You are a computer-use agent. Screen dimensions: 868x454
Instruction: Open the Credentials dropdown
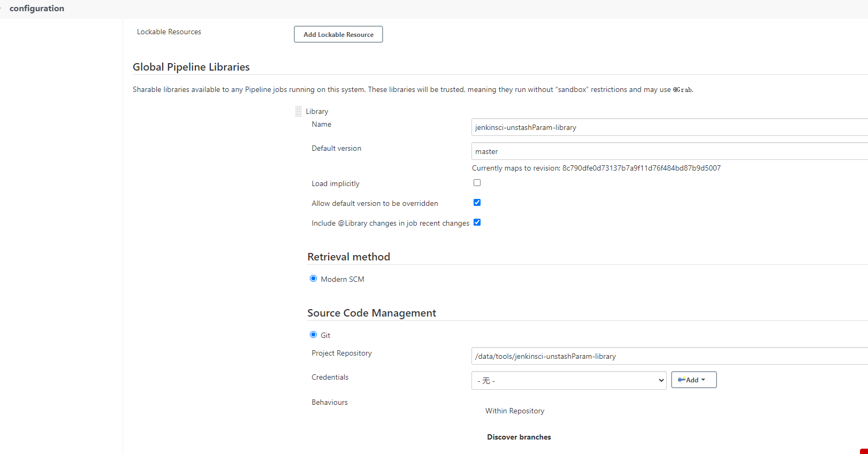569,380
